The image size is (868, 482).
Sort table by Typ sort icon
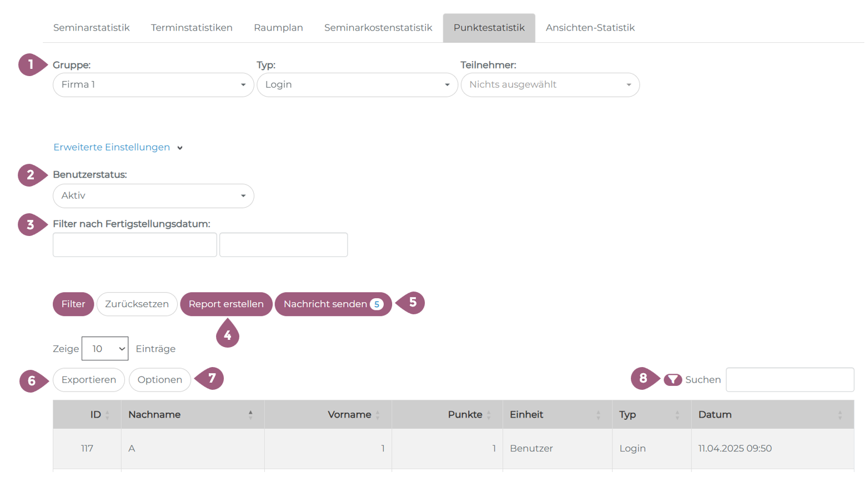click(677, 415)
